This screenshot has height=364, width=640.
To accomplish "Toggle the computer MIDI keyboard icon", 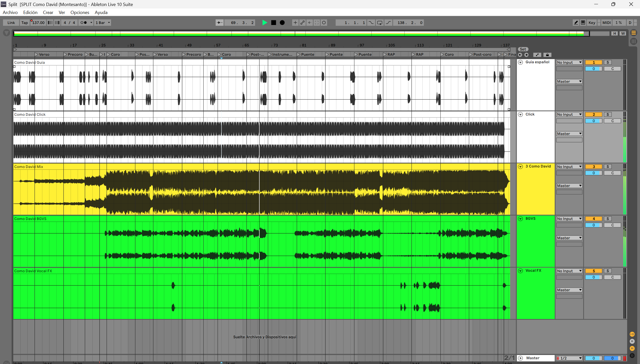I will pyautogui.click(x=583, y=22).
